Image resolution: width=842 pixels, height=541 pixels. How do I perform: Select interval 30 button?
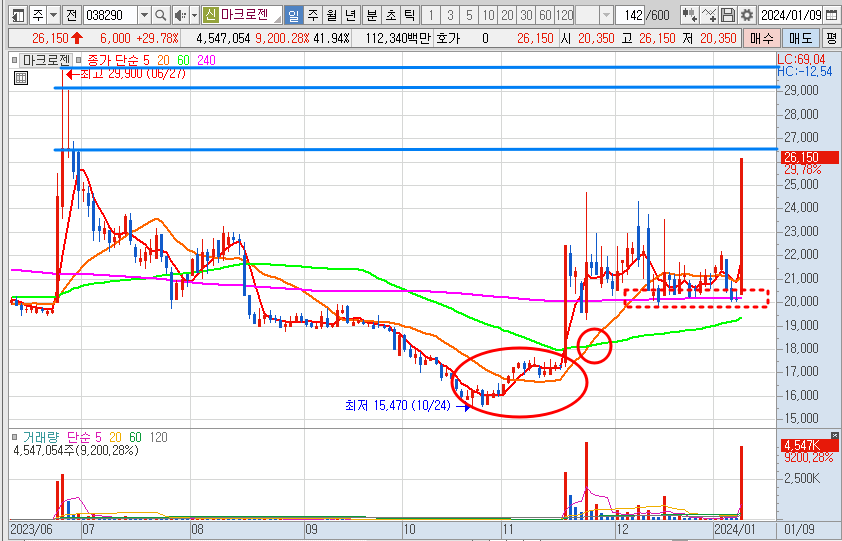coord(526,15)
